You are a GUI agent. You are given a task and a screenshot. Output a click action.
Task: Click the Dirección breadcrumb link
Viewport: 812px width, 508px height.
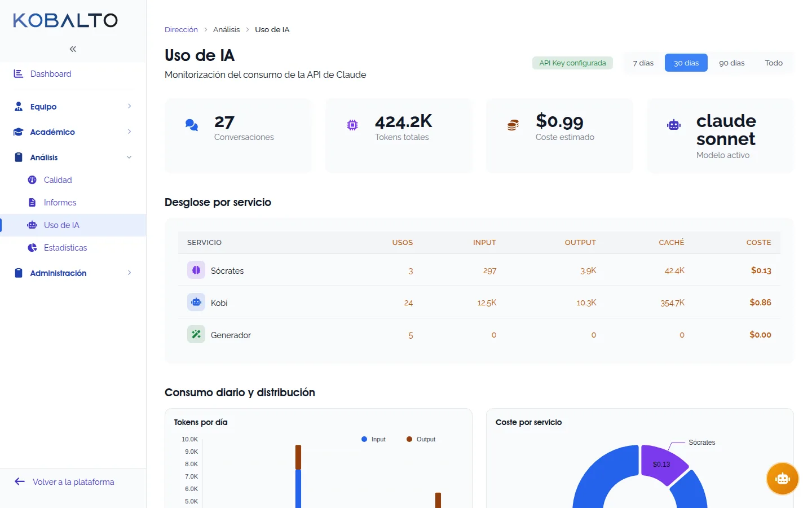(181, 29)
